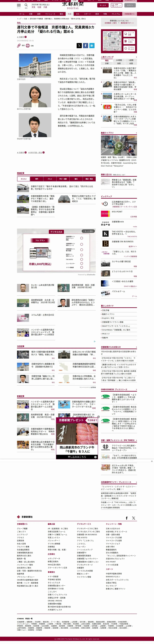This screenshot has height=644, width=154.
Task: Open the KYO-POINT logo in Pickup
Action: 105,214
